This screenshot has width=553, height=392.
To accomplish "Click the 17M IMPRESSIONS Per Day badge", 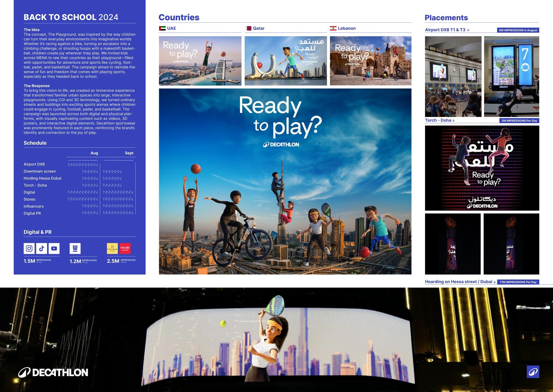I will coord(518,282).
